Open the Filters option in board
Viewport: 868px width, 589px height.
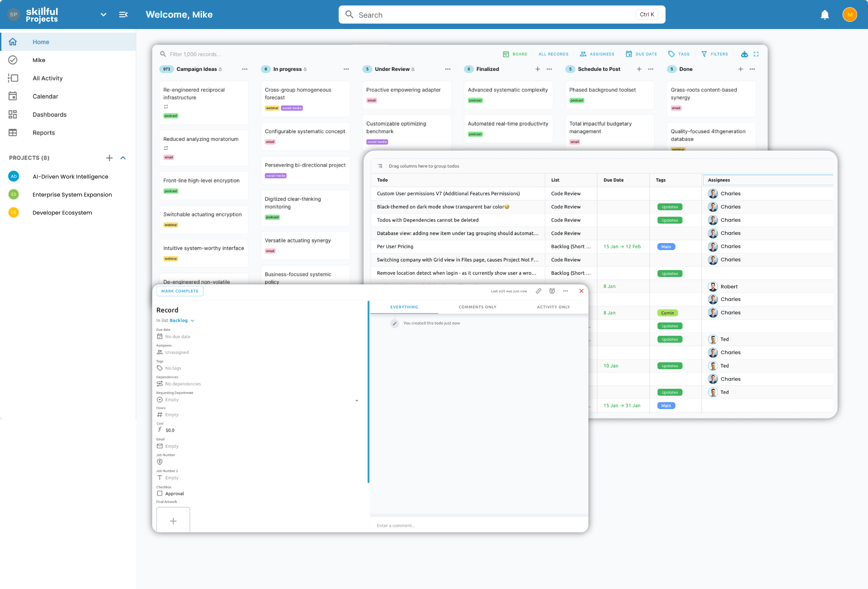715,54
